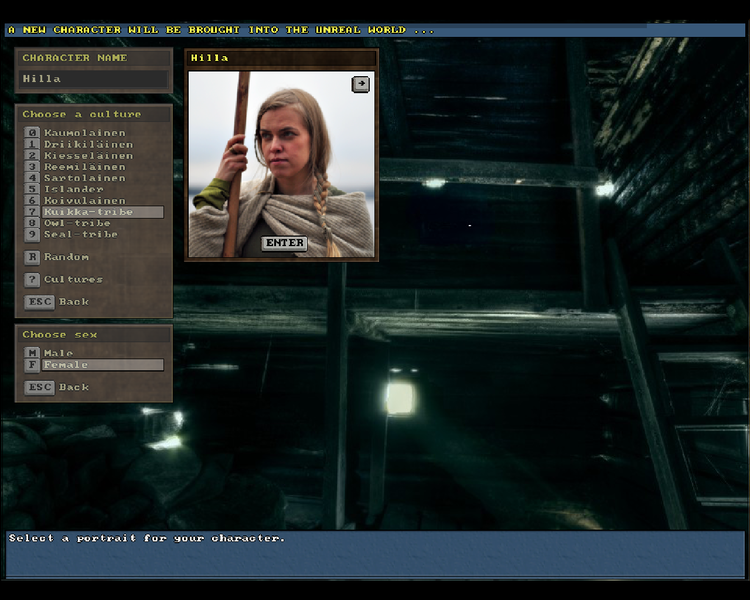The height and width of the screenshot is (600, 750).
Task: Select the Kaumolainen culture
Action: pos(84,133)
